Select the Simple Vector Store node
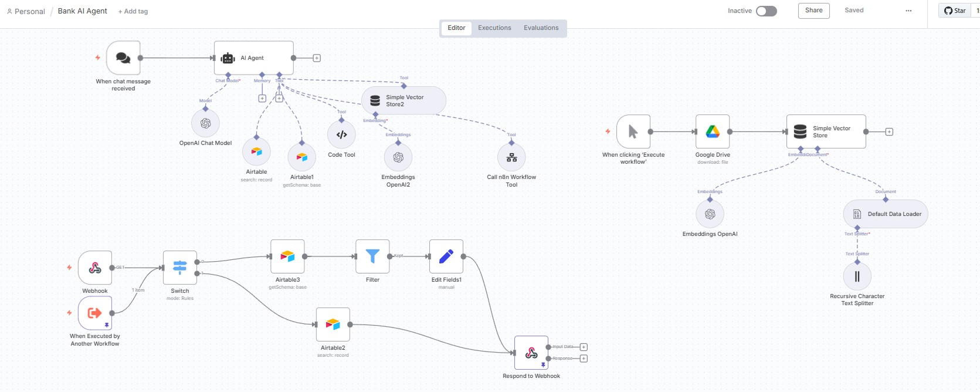The width and height of the screenshot is (980, 392). [x=826, y=131]
